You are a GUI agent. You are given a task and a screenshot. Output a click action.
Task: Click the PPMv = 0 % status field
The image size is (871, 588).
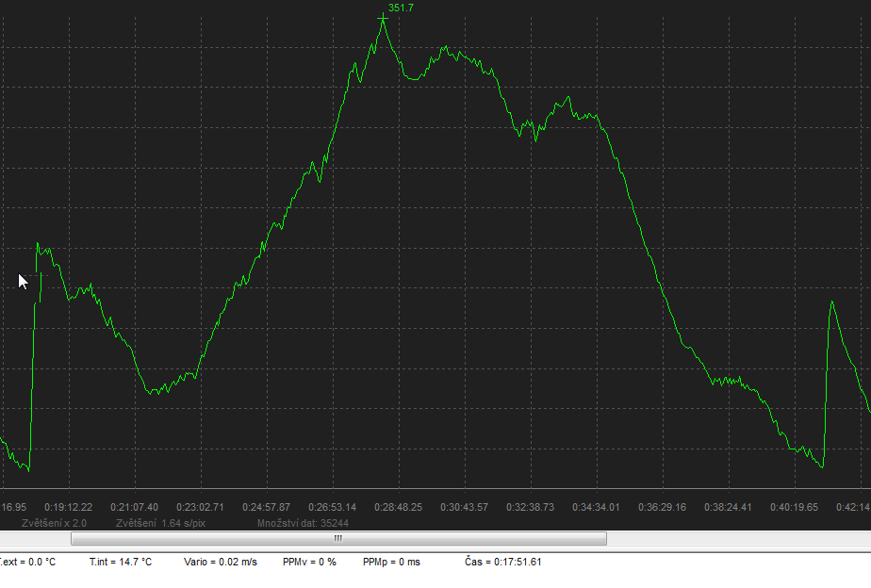click(309, 563)
